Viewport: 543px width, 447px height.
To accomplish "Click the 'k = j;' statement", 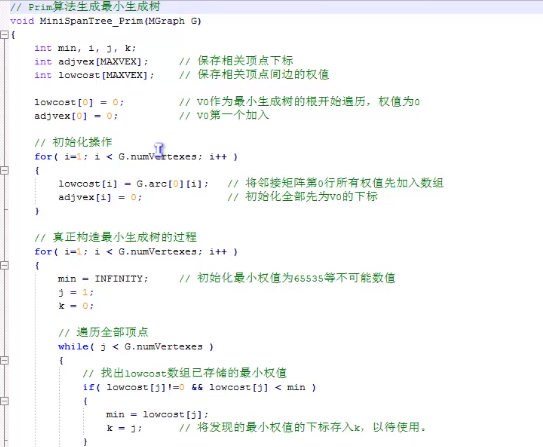I will [x=124, y=428].
